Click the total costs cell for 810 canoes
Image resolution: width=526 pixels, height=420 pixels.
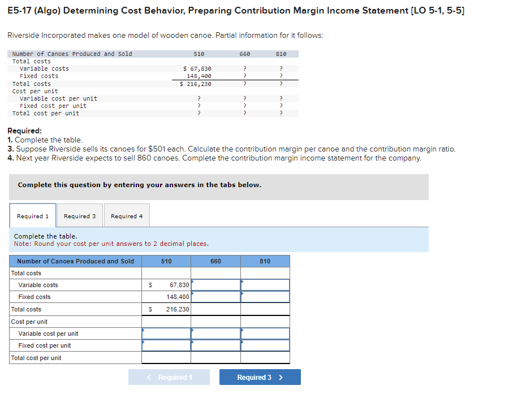265,309
